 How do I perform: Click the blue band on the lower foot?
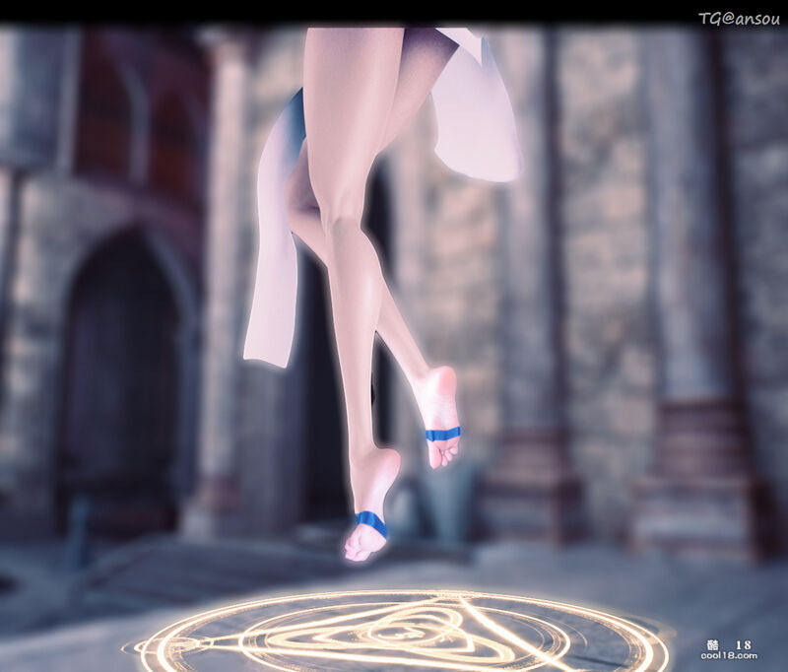pyautogui.click(x=371, y=522)
